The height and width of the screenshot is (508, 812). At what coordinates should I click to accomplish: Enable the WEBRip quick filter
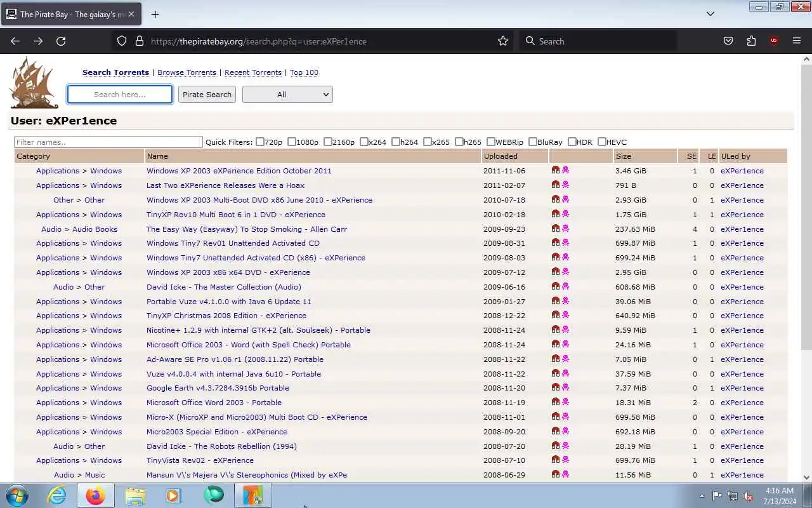491,142
